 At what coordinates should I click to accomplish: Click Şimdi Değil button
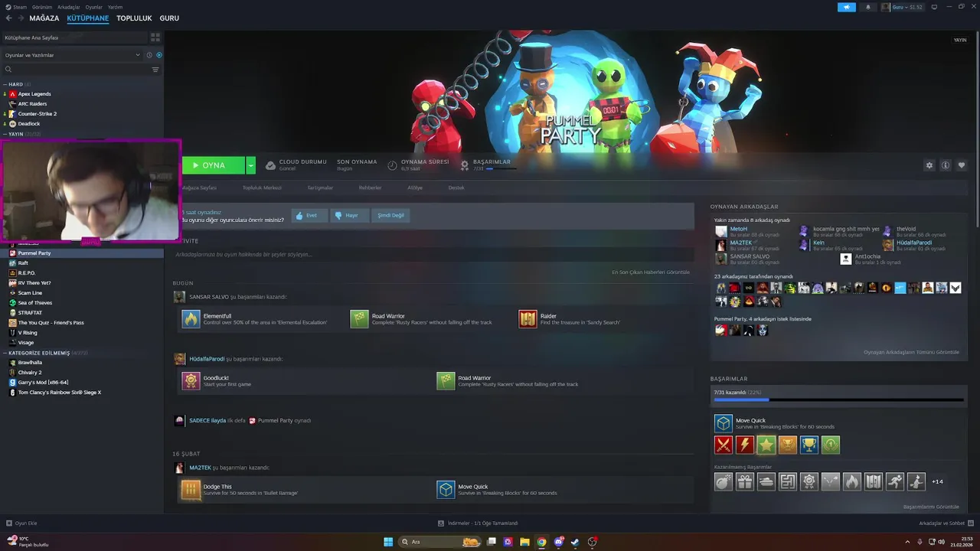click(x=391, y=216)
